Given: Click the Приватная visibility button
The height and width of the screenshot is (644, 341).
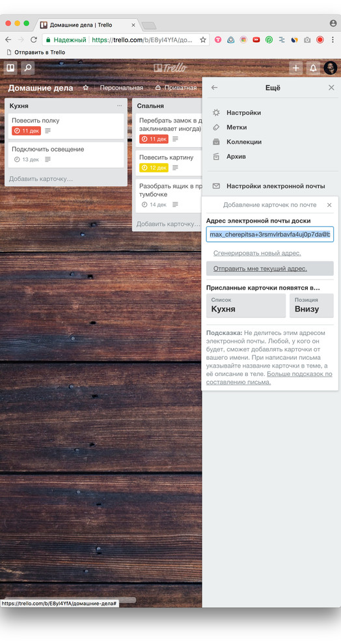Looking at the screenshot, I should pos(176,87).
